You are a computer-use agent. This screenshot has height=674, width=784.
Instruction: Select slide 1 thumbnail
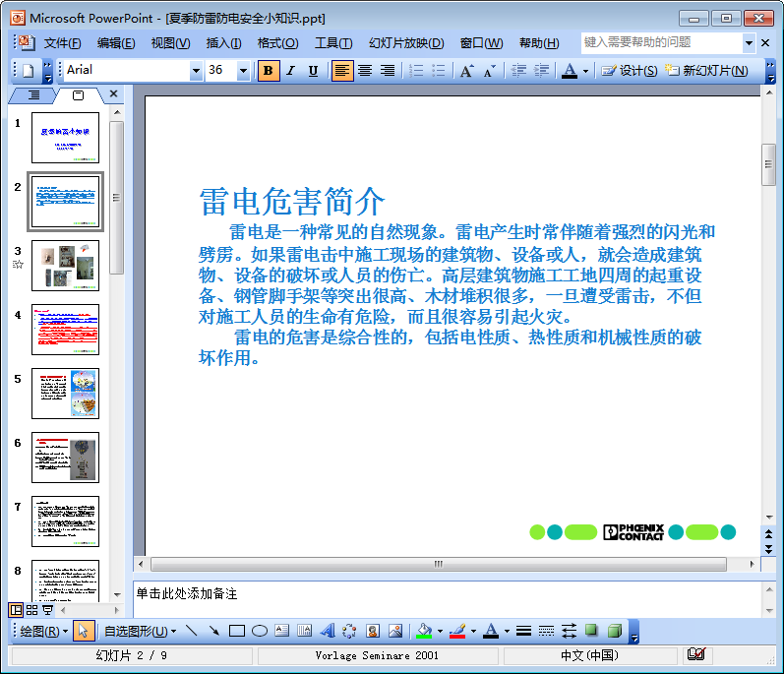coord(66,138)
